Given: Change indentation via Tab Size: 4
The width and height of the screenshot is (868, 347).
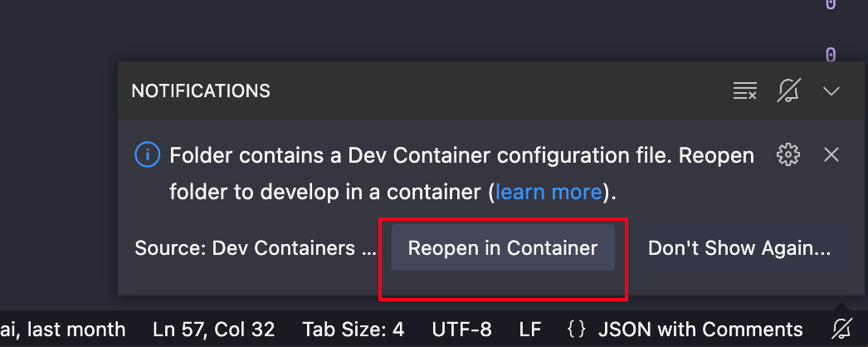Looking at the screenshot, I should tap(354, 330).
